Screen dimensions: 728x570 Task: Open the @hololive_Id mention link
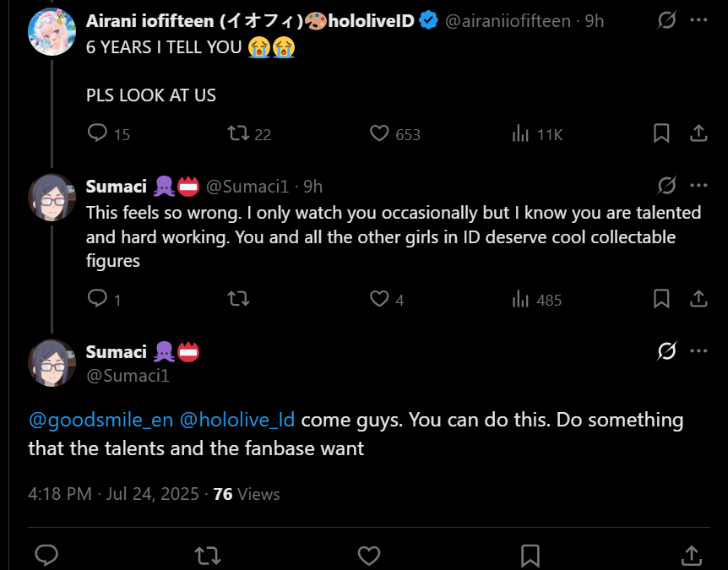point(236,420)
